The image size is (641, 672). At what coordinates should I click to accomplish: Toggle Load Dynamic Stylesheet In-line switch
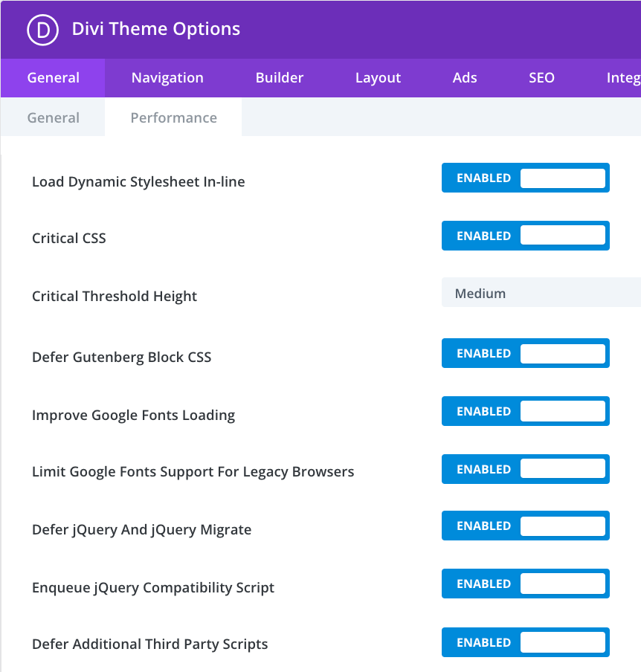click(x=525, y=178)
